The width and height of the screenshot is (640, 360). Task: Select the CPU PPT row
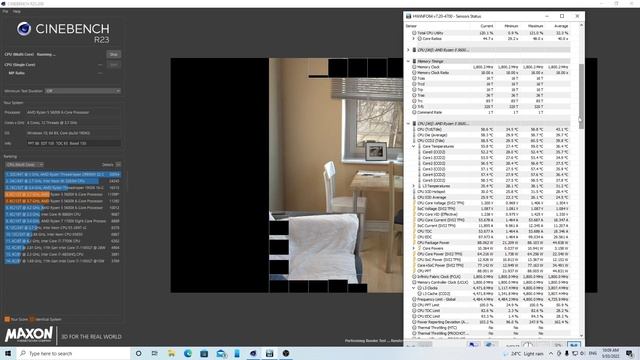[491, 271]
